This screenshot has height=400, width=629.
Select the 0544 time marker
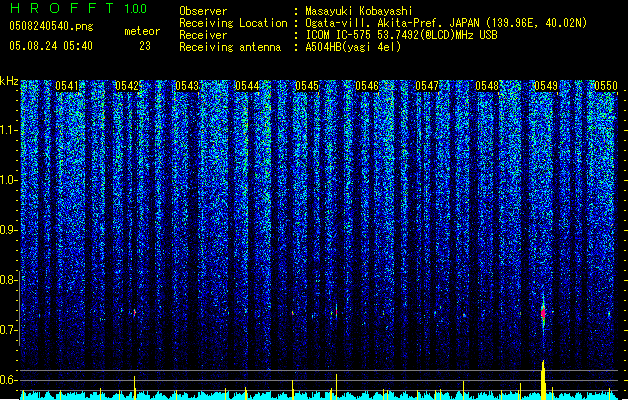(247, 86)
